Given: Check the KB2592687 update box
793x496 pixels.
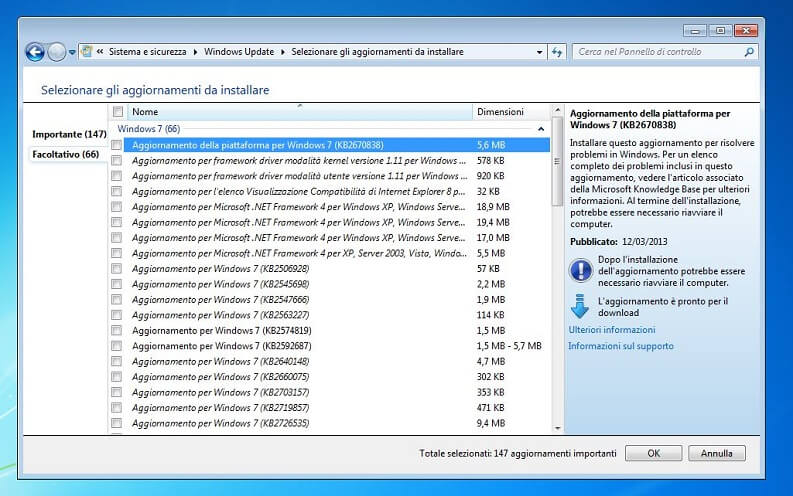Looking at the screenshot, I should [117, 346].
